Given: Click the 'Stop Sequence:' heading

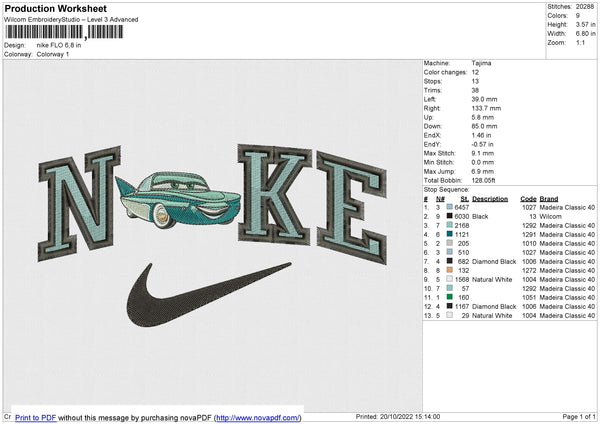Looking at the screenshot, I should pyautogui.click(x=446, y=189).
